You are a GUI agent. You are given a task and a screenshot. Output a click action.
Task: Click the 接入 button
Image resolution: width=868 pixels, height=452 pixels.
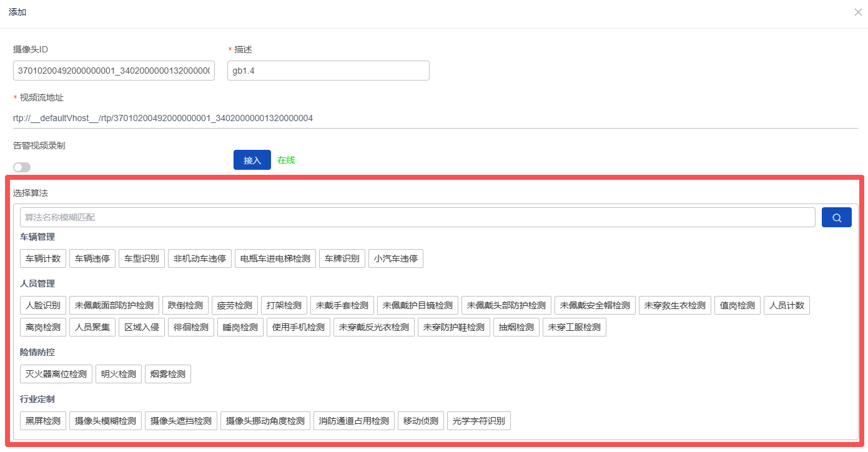[x=252, y=160]
